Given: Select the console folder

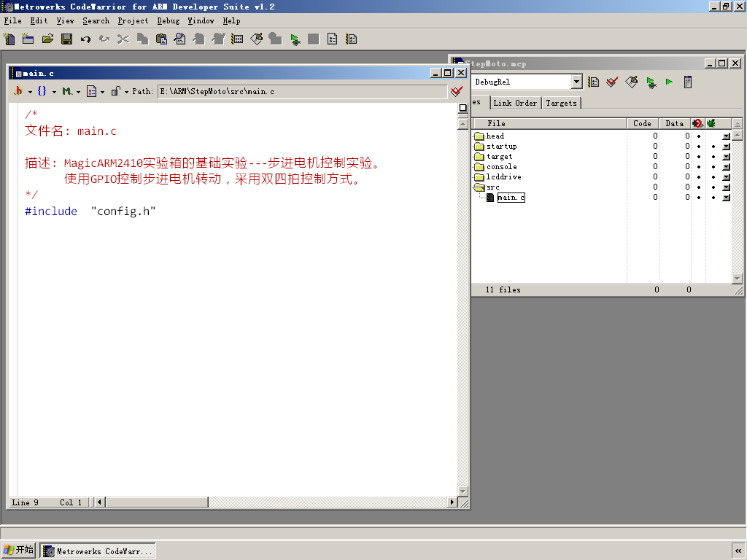Looking at the screenshot, I should click(x=501, y=167).
